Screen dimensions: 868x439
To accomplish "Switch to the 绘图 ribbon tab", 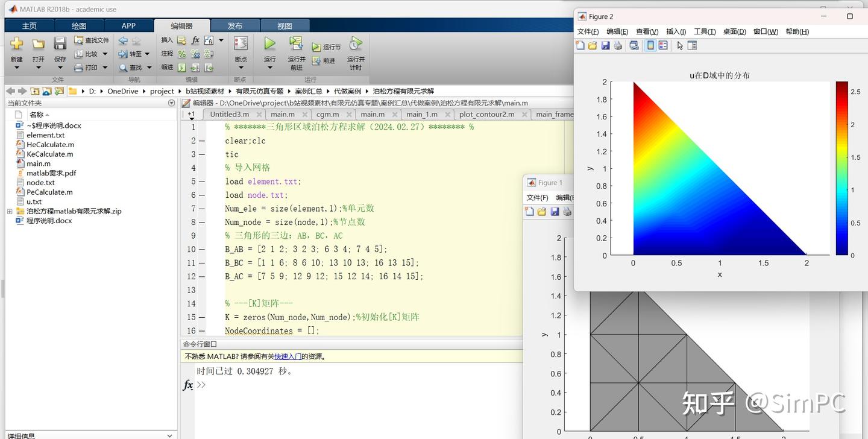I will tap(79, 26).
